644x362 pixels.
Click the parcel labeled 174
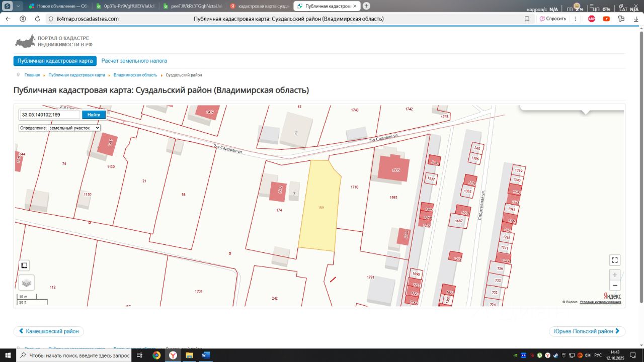pyautogui.click(x=279, y=210)
